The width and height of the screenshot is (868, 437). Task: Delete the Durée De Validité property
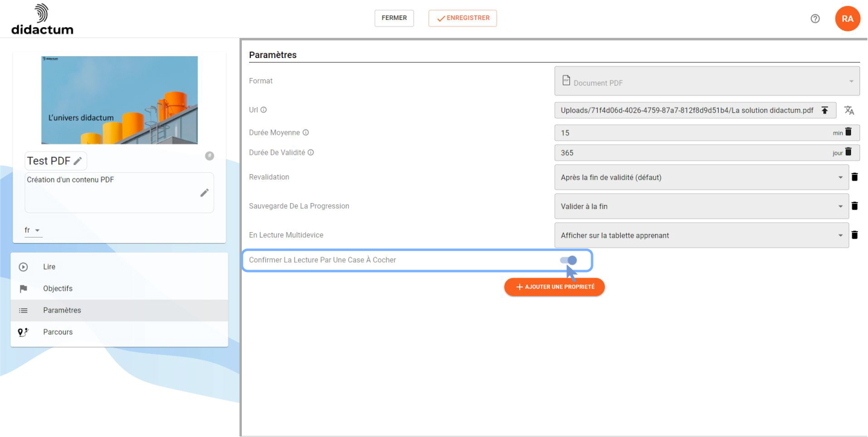[x=848, y=152]
